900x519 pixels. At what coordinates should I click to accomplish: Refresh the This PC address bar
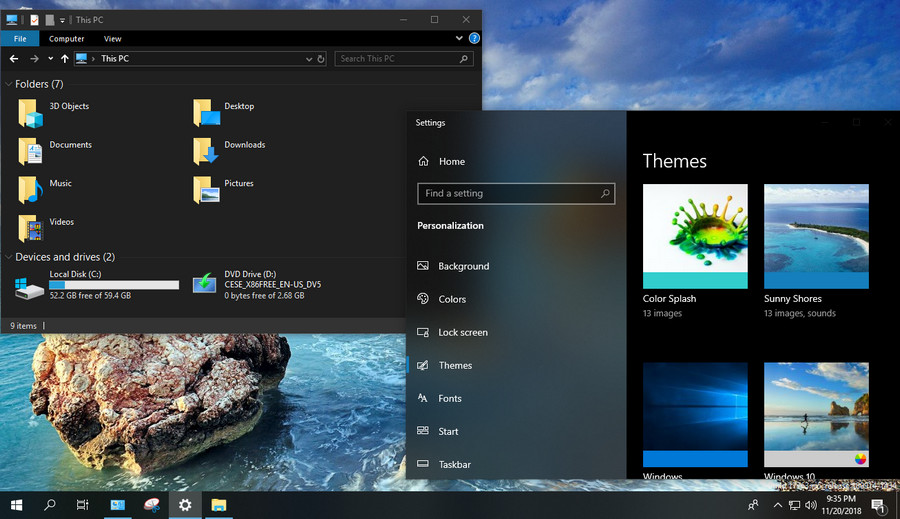point(320,59)
